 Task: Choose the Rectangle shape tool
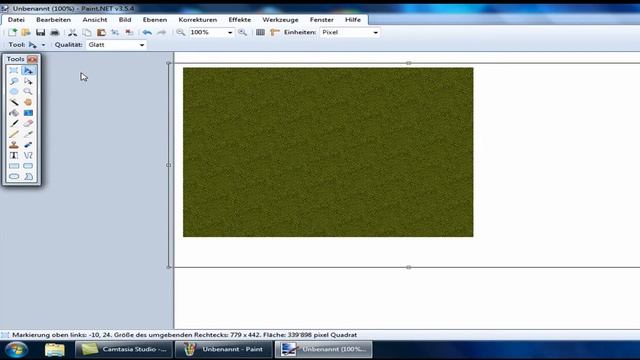coord(14,166)
